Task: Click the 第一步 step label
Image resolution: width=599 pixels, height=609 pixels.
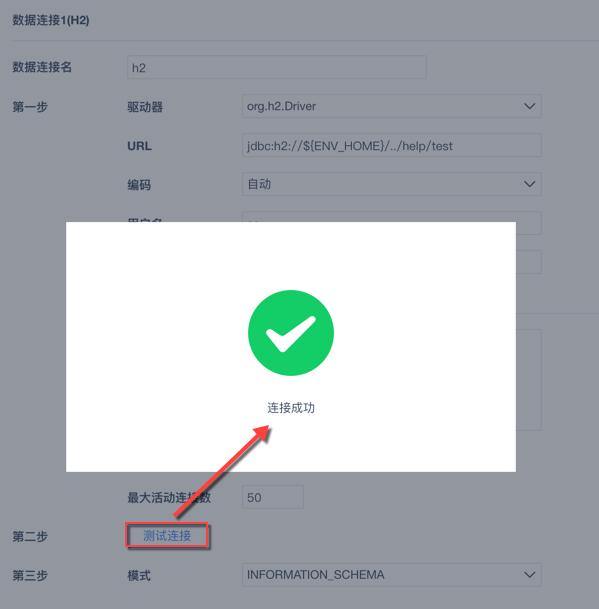Action: (x=30, y=107)
